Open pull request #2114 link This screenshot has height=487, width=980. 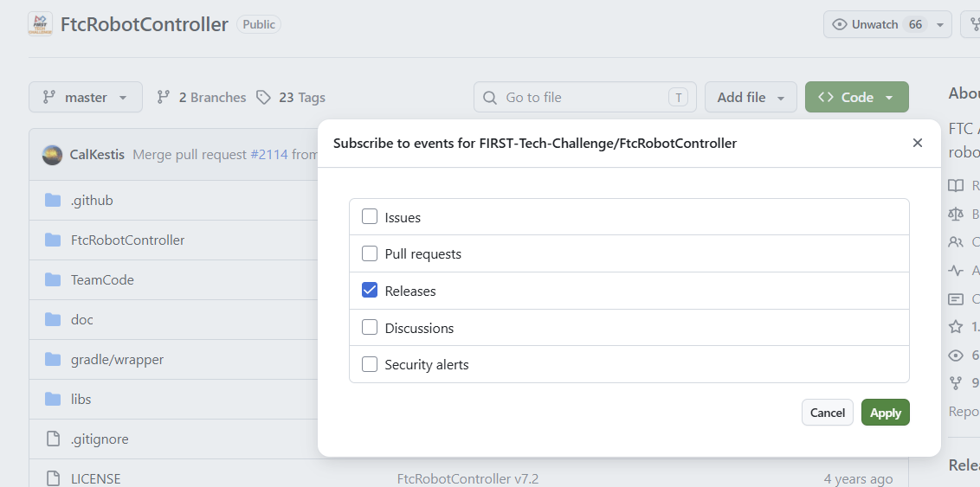[269, 154]
